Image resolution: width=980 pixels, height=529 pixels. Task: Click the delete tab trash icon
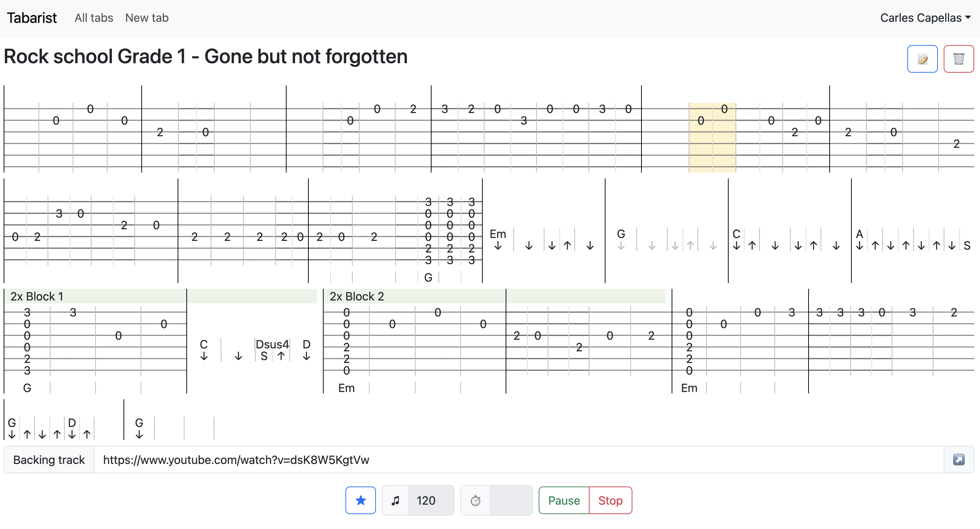pyautogui.click(x=958, y=58)
